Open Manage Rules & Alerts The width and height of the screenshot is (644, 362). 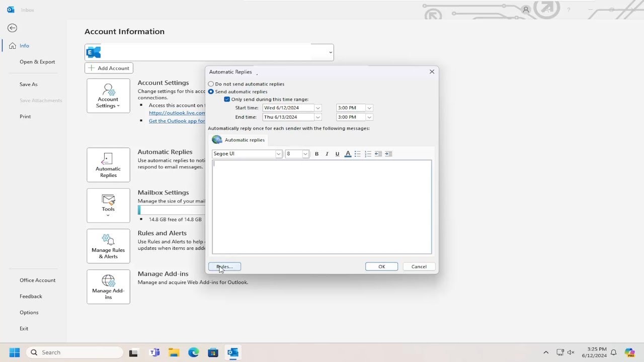[108, 246]
